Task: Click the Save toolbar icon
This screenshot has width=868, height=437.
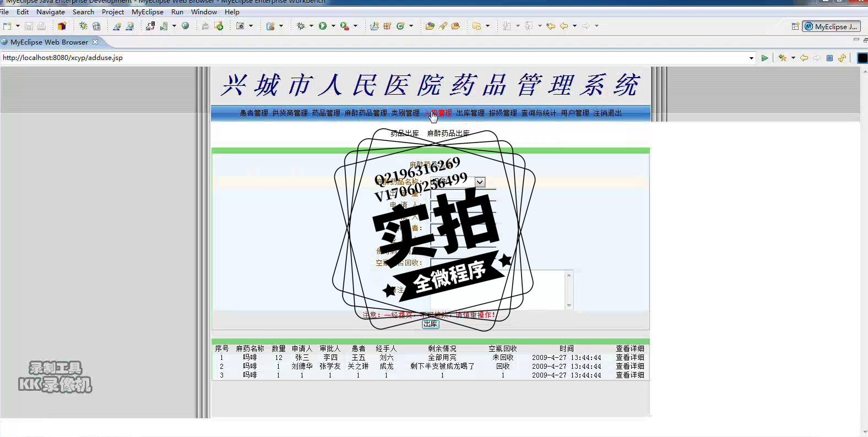Action: click(x=29, y=26)
